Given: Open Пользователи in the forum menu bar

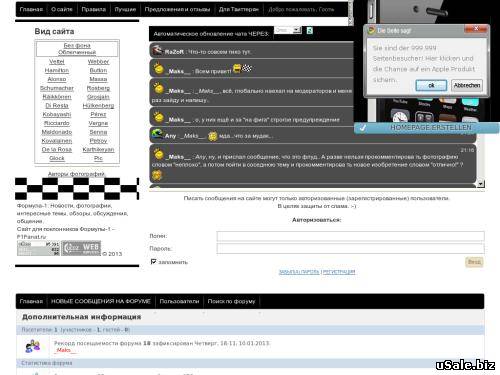Looking at the screenshot, I should pyautogui.click(x=179, y=301).
